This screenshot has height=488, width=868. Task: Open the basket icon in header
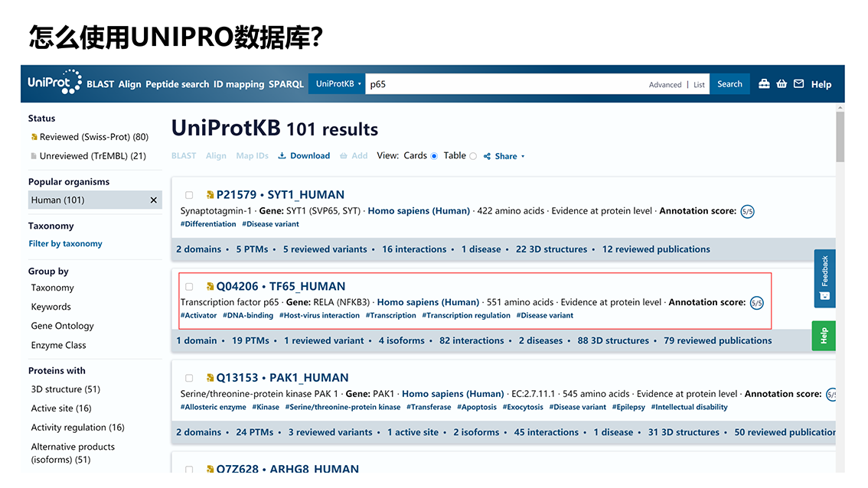tap(782, 84)
